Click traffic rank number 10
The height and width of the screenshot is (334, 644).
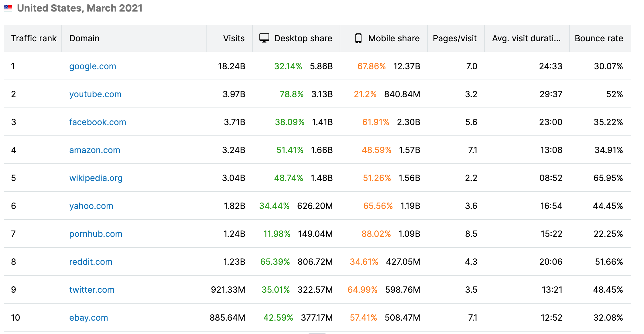[15, 318]
